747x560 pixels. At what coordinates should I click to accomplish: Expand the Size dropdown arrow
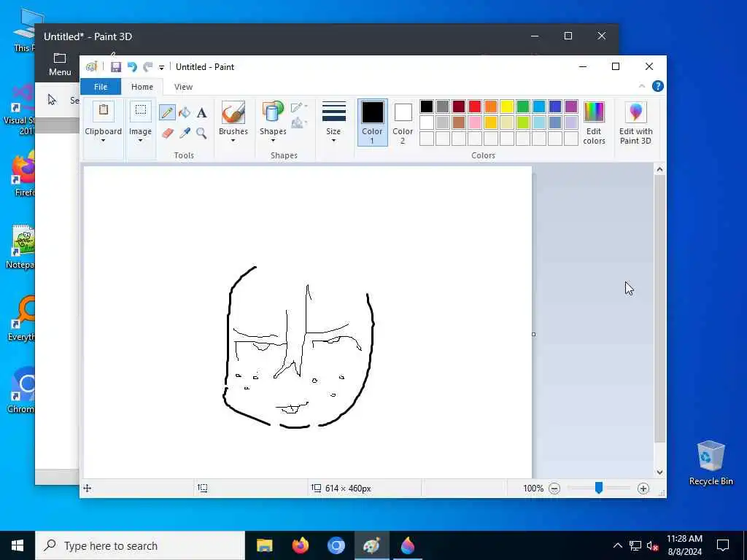click(x=333, y=141)
